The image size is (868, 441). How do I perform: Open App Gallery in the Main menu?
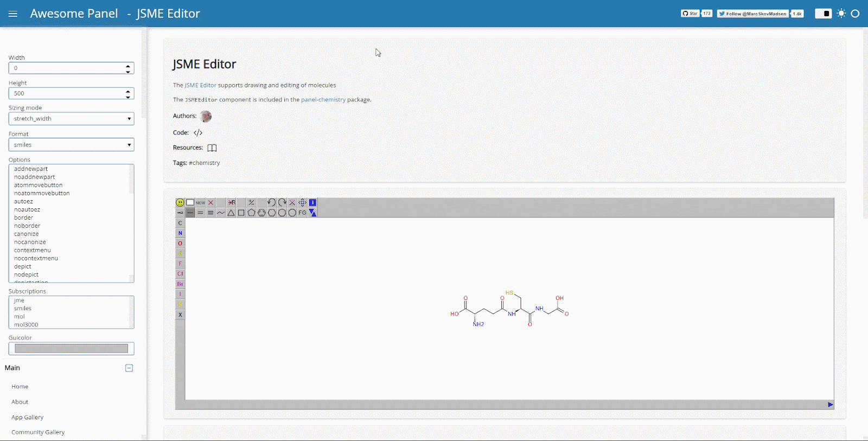click(28, 417)
